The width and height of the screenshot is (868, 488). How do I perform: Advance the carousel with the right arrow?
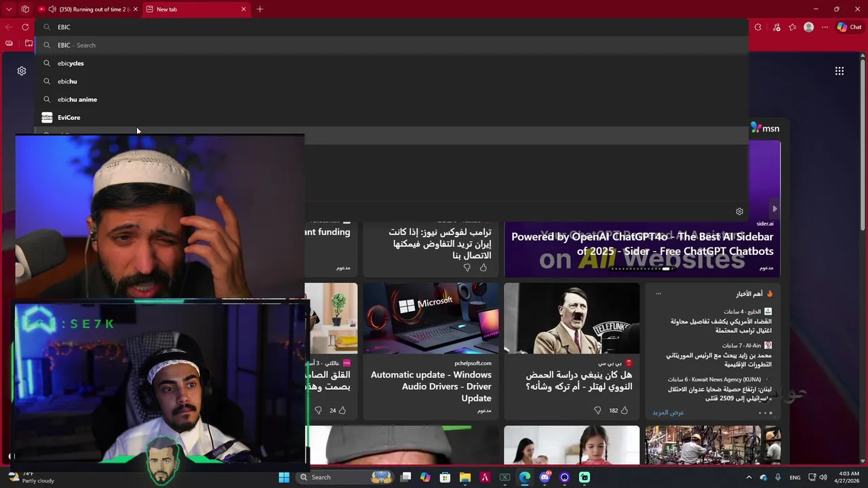tap(774, 209)
